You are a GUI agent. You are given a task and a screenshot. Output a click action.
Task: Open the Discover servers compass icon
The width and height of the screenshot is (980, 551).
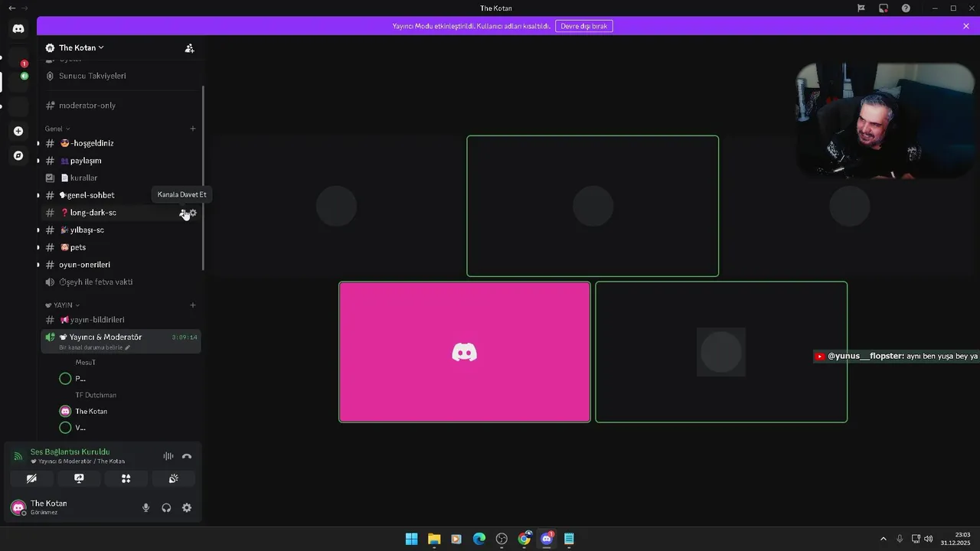tap(18, 155)
